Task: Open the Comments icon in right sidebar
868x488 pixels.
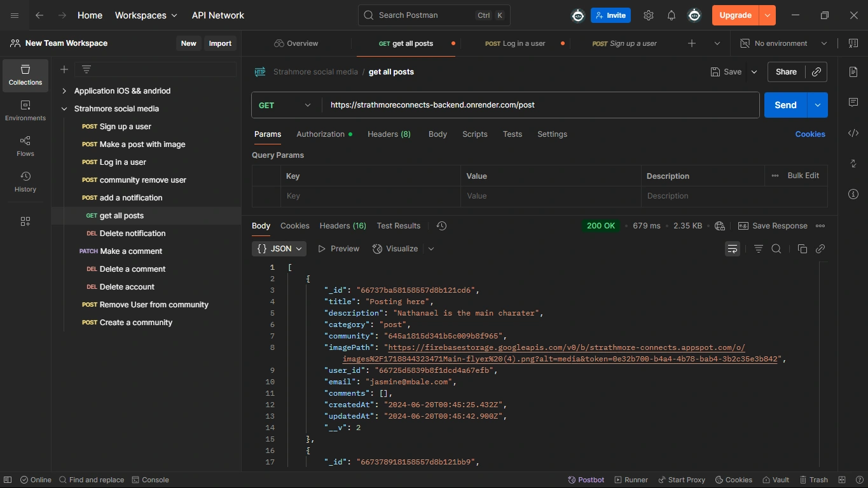Action: (853, 102)
